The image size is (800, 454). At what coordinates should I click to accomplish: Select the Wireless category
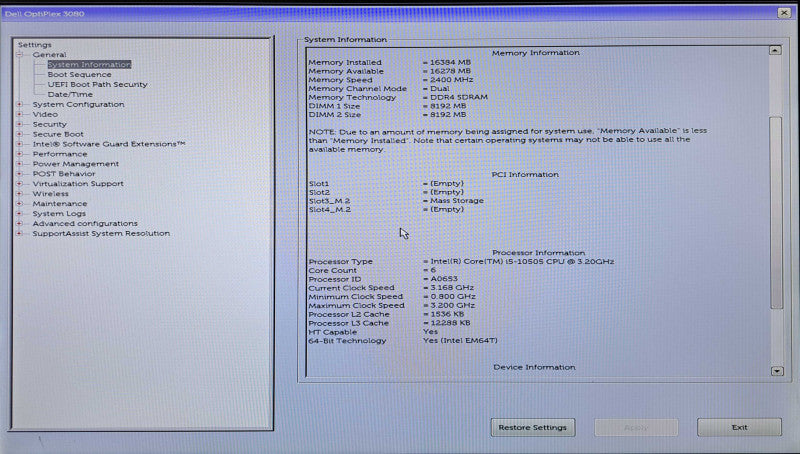pyautogui.click(x=51, y=194)
